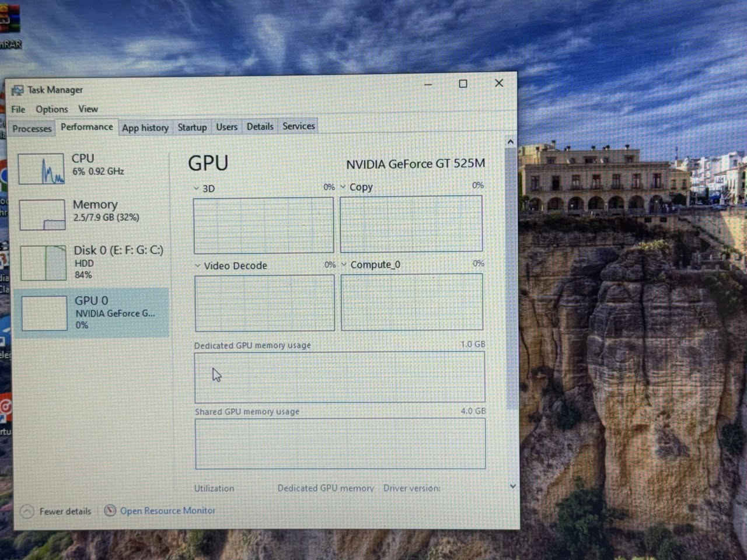Open the View menu
Image resolution: width=747 pixels, height=560 pixels.
coord(88,109)
